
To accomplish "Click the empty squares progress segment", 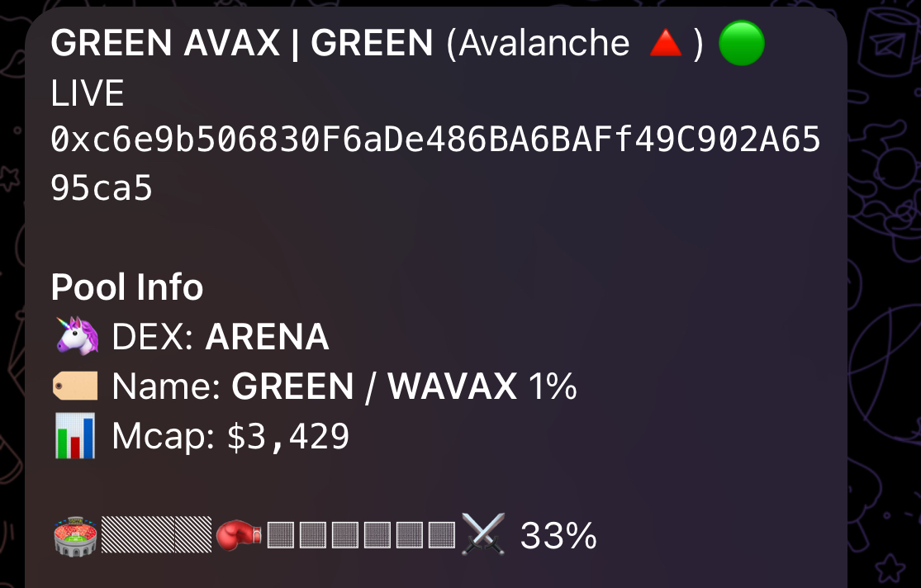I will [x=361, y=535].
